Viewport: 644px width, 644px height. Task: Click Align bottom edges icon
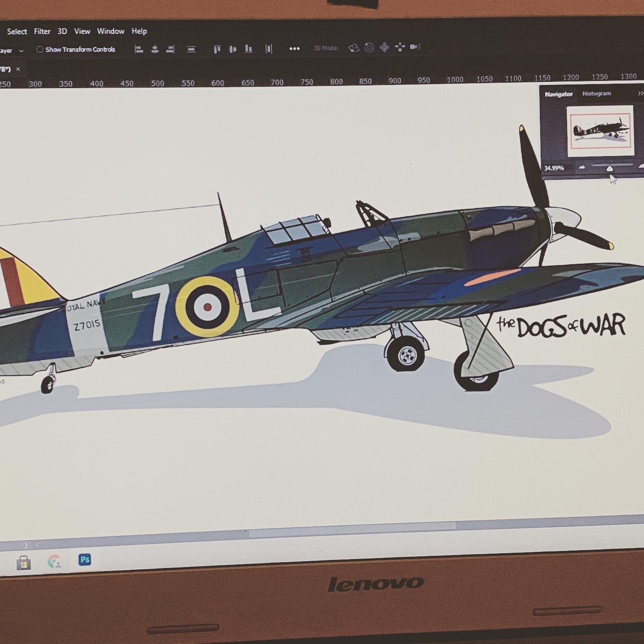(x=249, y=49)
